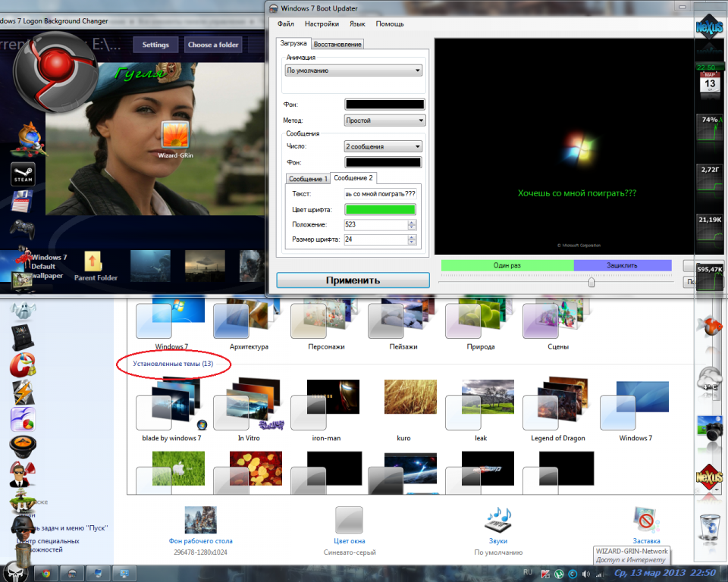Select the Зациклить loop option
This screenshot has width=728, height=582.
point(622,265)
